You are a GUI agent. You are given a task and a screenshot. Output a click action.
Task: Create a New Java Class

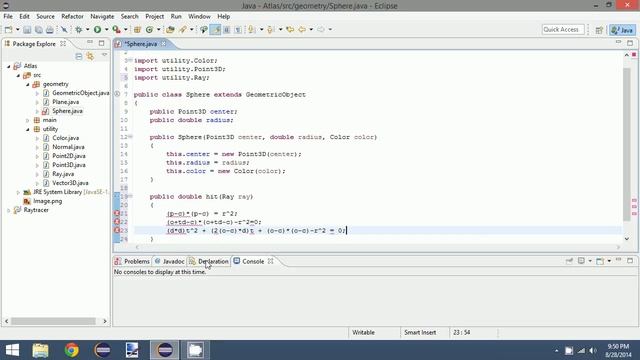[149, 29]
